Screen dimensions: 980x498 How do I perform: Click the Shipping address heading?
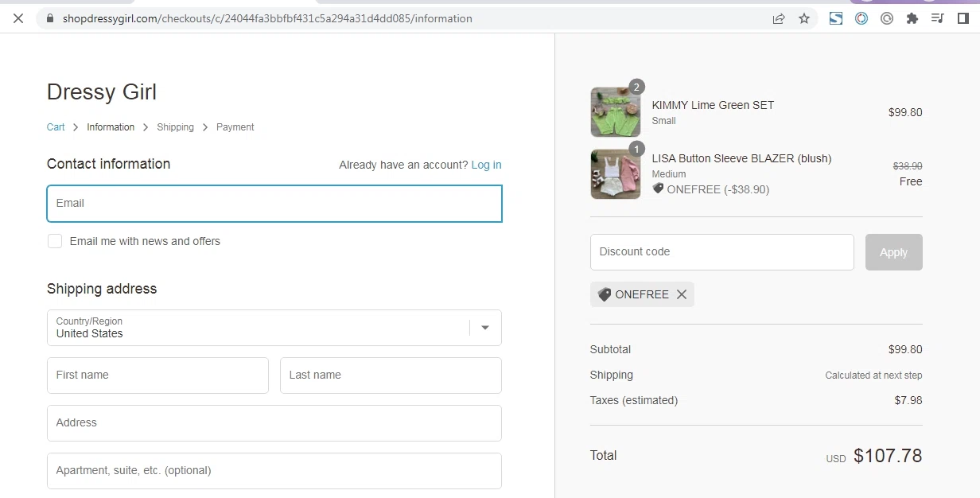point(102,289)
